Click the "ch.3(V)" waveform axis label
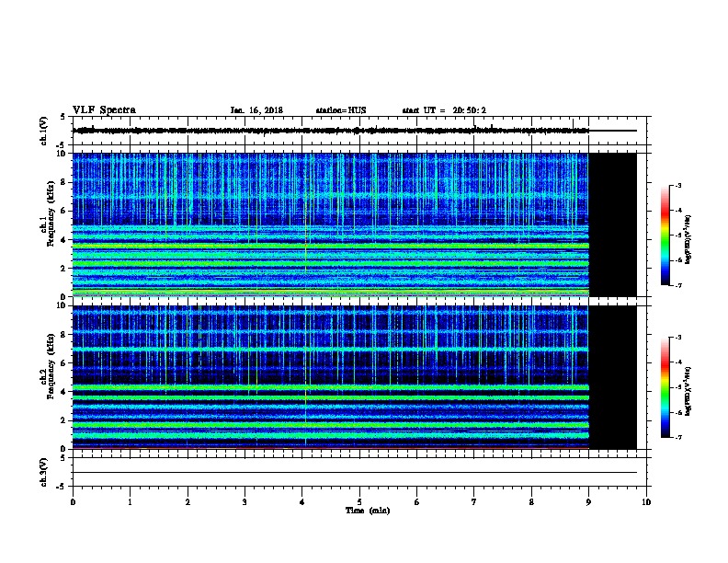Screen dimensions: 728x563 pos(43,472)
